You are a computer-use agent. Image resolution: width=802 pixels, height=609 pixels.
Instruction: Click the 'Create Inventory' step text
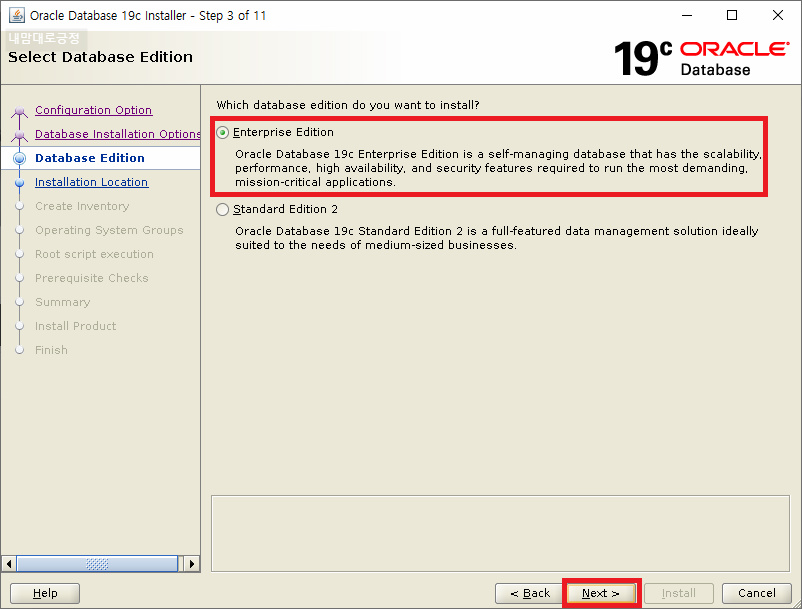[82, 206]
